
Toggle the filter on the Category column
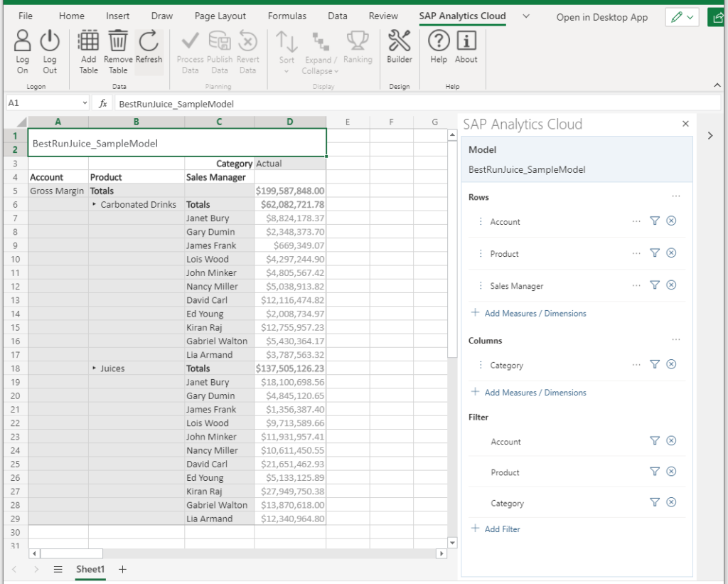[655, 363]
